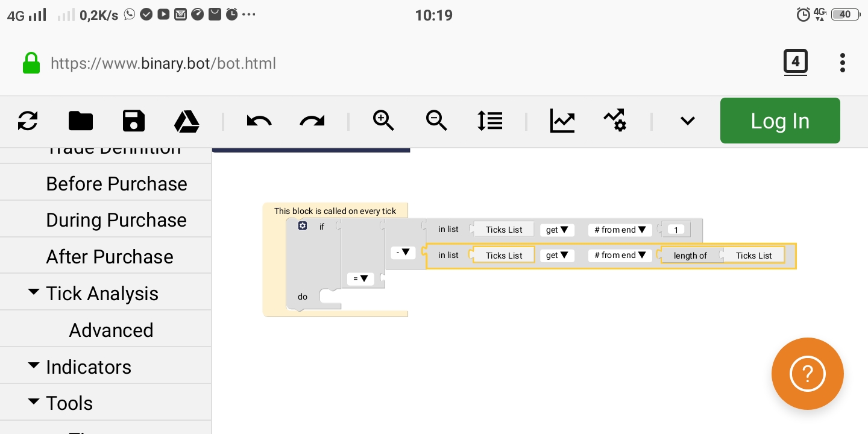868x434 pixels.
Task: Tap the URL address bar
Action: tap(163, 64)
